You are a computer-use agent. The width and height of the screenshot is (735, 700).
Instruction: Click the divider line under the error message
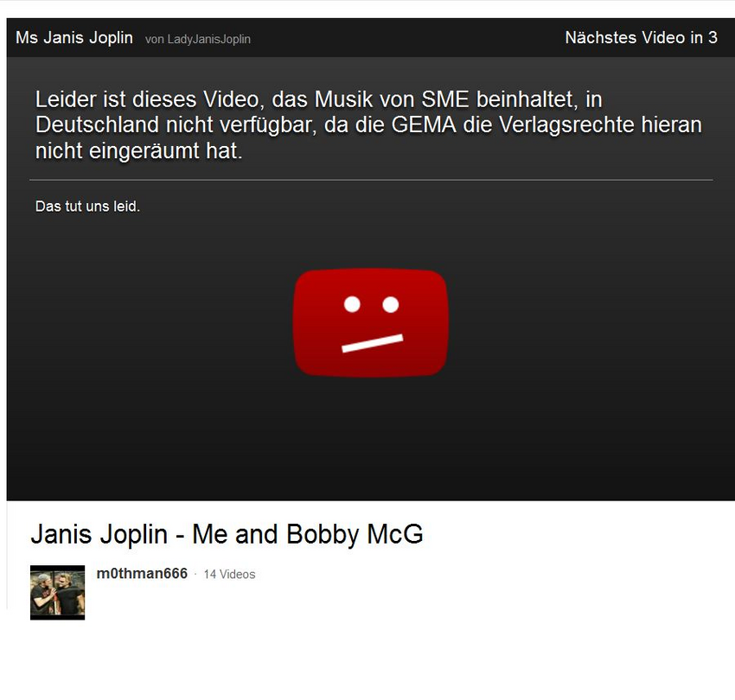pyautogui.click(x=371, y=180)
